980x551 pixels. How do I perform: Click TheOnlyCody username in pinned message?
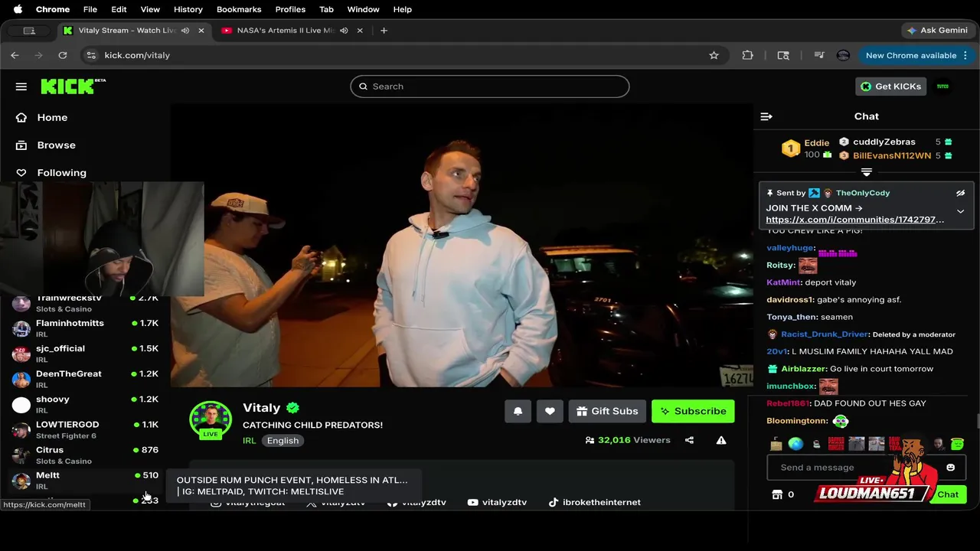(x=862, y=193)
